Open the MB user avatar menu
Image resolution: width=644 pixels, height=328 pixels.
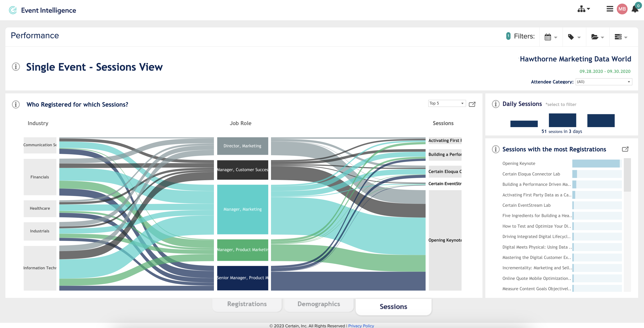tap(622, 9)
